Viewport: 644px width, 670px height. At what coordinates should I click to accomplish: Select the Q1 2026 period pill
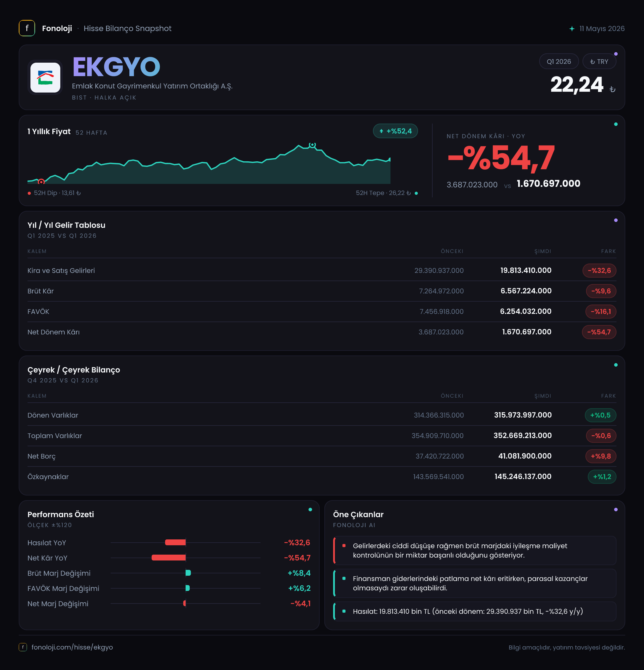[559, 61]
